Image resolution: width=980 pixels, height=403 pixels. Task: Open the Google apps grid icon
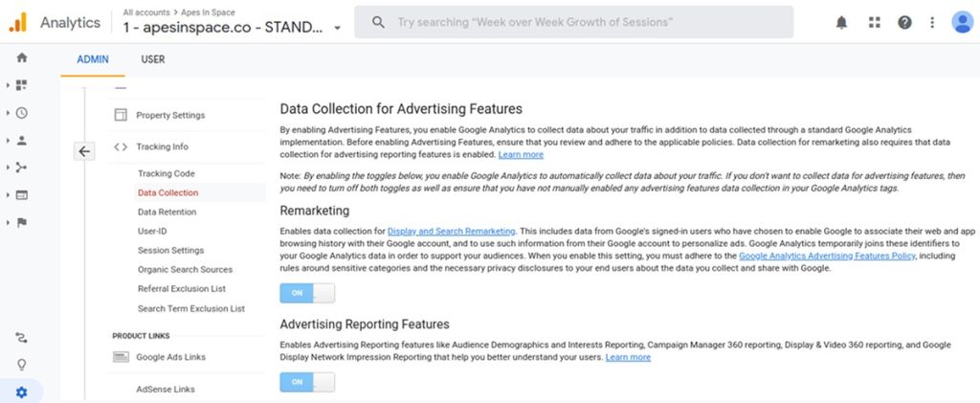point(873,22)
